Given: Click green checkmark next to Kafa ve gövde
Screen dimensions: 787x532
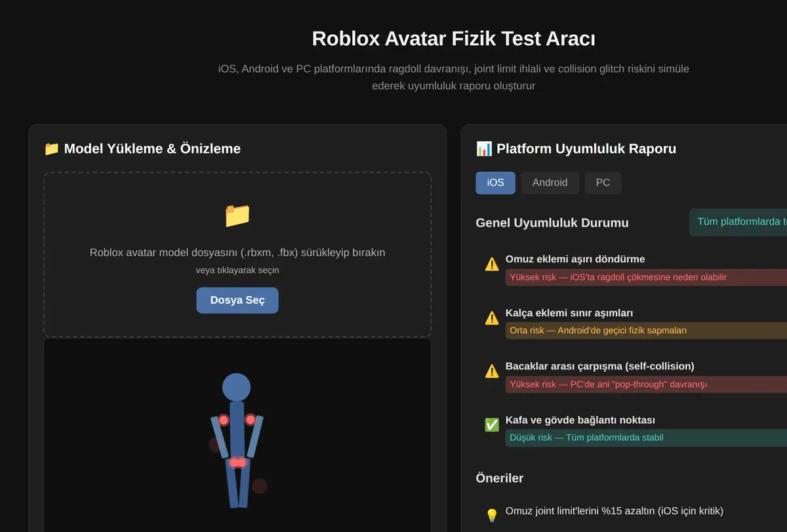Looking at the screenshot, I should click(x=492, y=425).
